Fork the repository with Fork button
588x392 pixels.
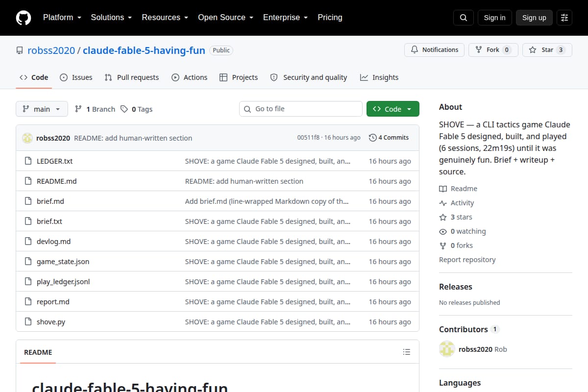click(x=493, y=50)
